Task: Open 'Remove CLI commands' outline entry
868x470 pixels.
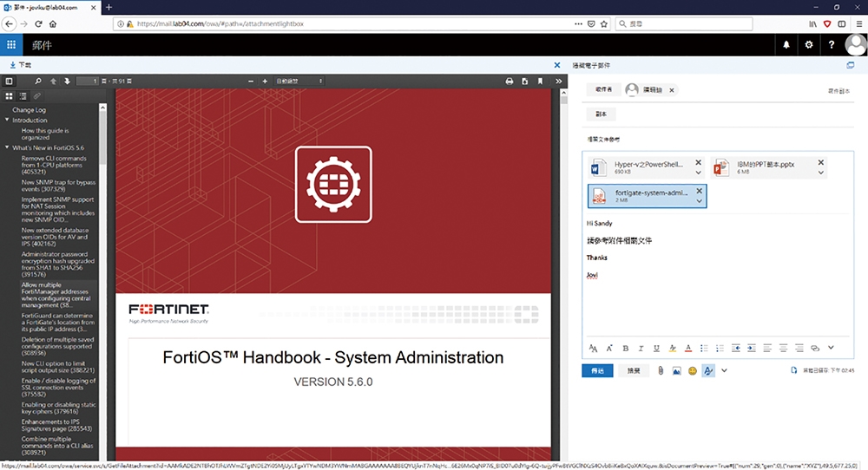Action: [54, 165]
